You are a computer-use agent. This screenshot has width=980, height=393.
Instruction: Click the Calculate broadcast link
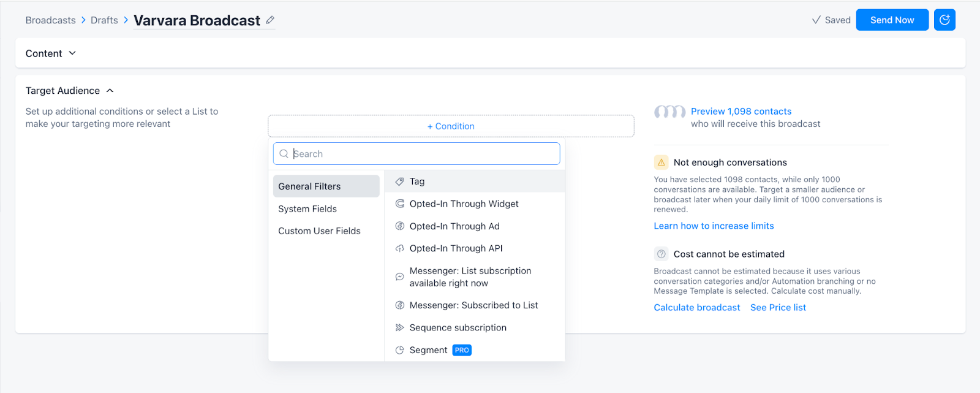pyautogui.click(x=696, y=308)
